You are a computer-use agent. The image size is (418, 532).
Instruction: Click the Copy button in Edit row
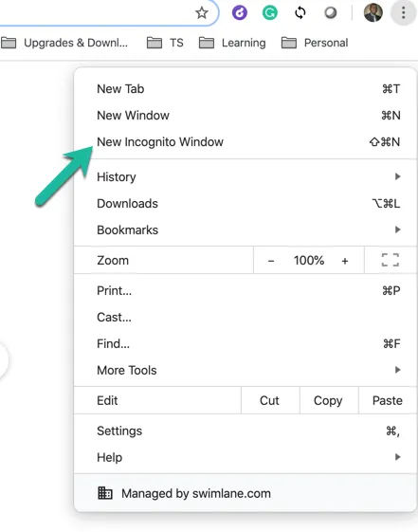coord(328,401)
